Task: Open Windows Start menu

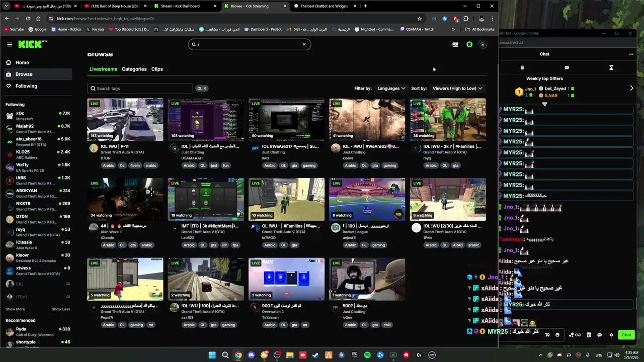Action: pyautogui.click(x=212, y=355)
